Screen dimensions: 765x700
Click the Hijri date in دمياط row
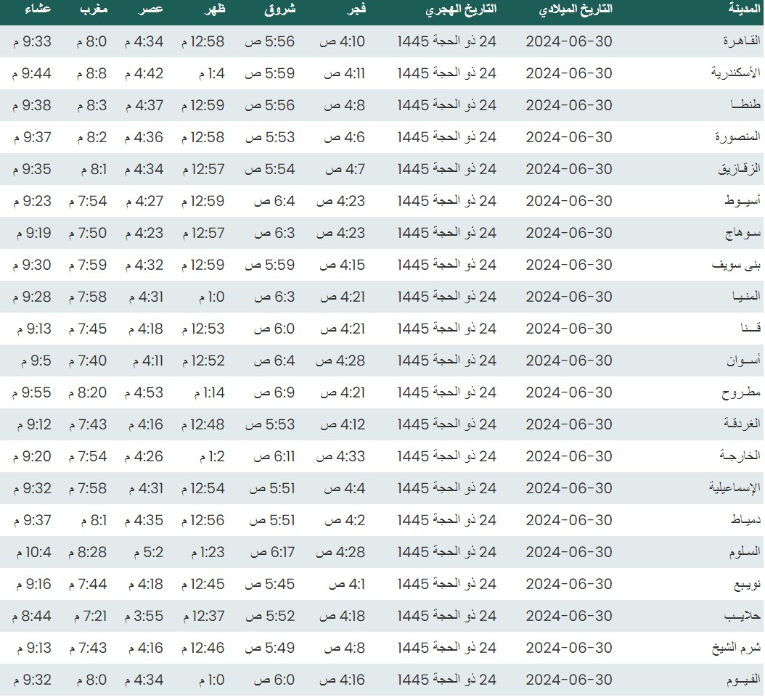(447, 520)
